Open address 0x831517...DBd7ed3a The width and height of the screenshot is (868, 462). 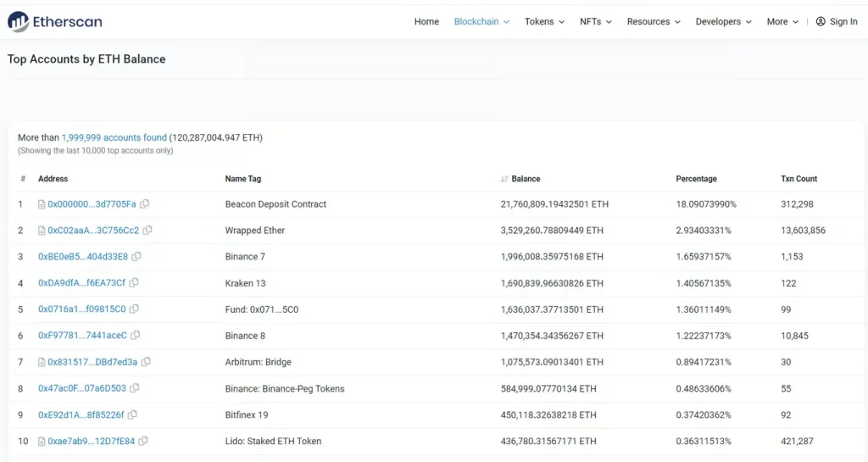point(92,362)
